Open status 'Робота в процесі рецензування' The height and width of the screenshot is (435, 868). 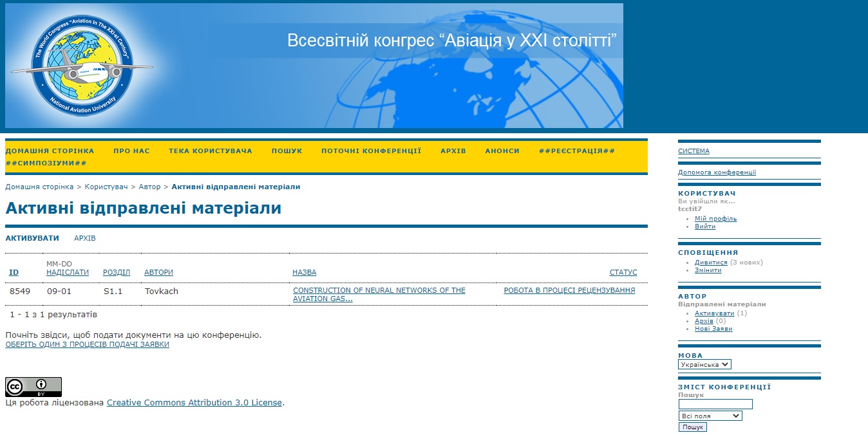(x=569, y=290)
